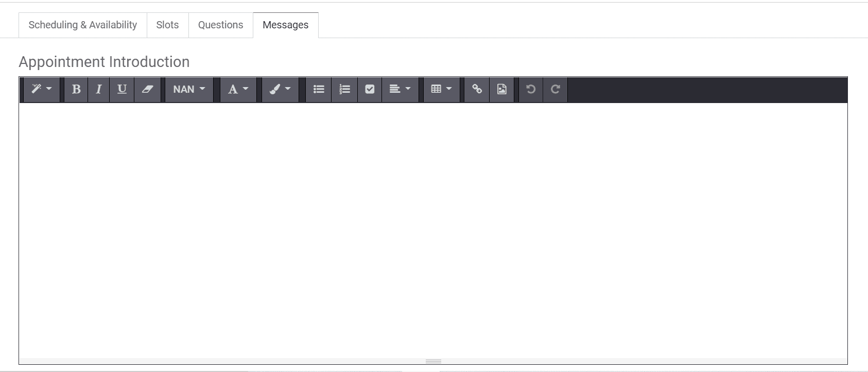Insert an unordered bullet list
Image resolution: width=868 pixels, height=372 pixels.
[x=319, y=90]
